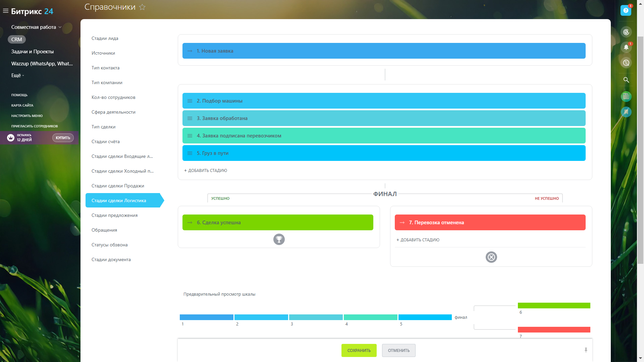Click the search magnifier in the right panel
644x362 pixels.
coord(626,80)
